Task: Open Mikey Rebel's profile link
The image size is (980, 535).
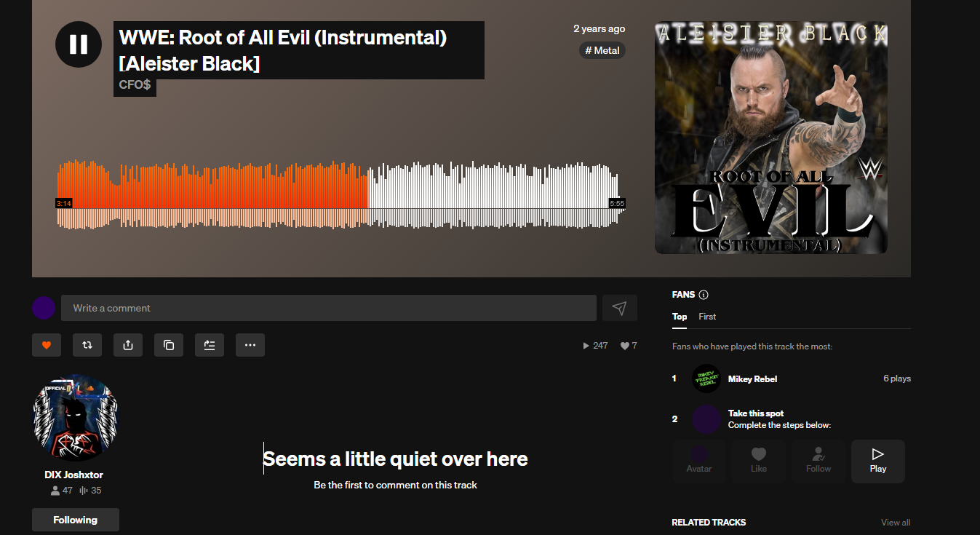Action: pyautogui.click(x=752, y=379)
